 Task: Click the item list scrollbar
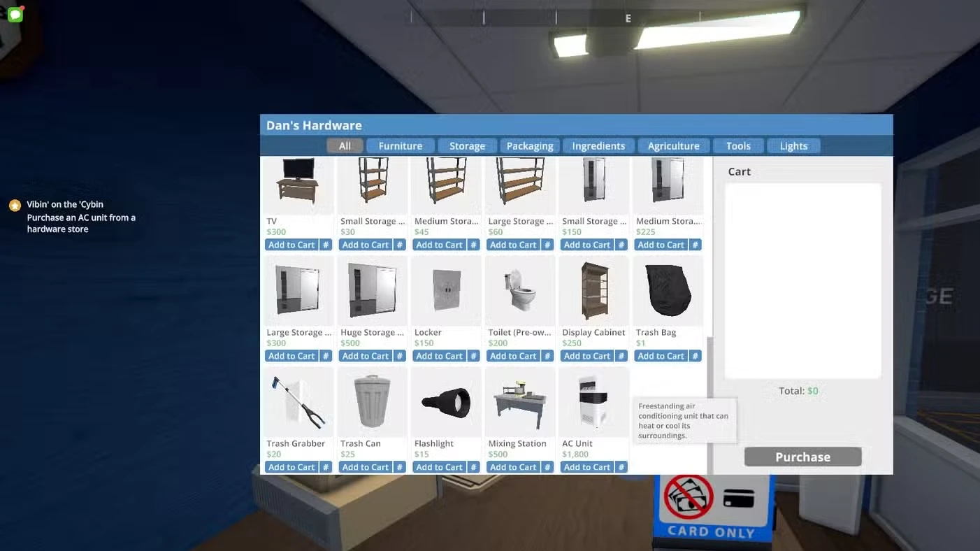pyautogui.click(x=710, y=404)
